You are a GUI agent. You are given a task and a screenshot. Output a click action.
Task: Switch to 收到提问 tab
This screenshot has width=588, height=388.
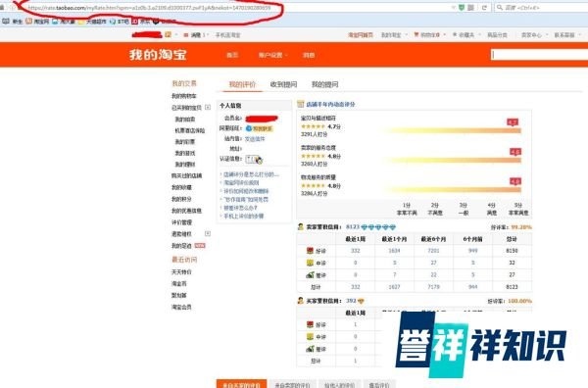[283, 84]
